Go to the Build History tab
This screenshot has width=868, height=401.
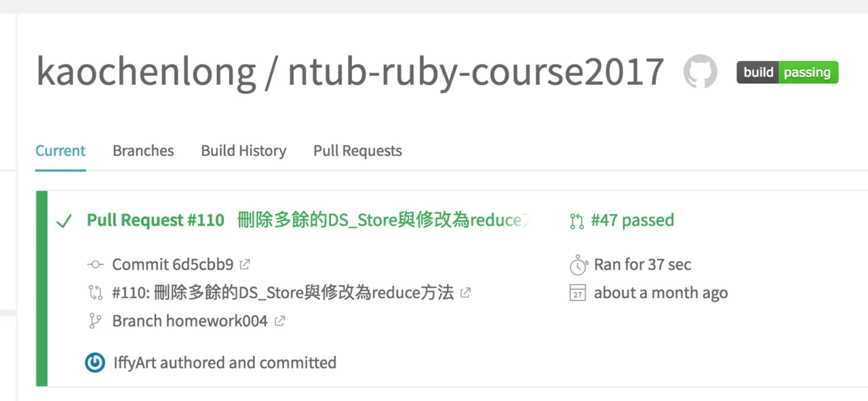click(x=243, y=150)
